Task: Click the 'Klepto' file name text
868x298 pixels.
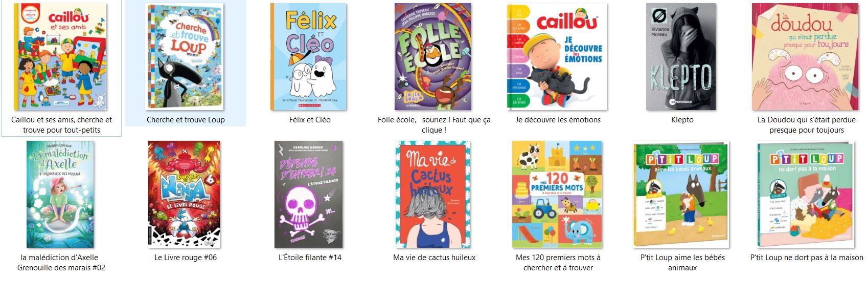Action: (x=682, y=120)
